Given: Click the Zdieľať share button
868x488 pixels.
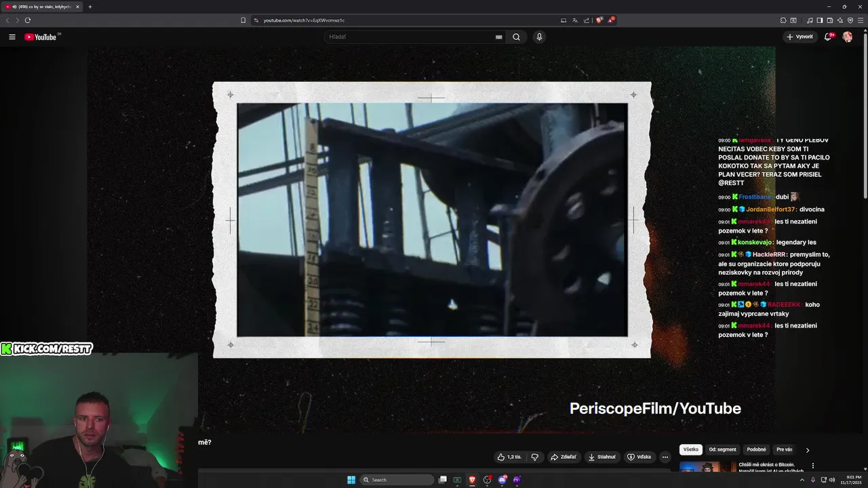Looking at the screenshot, I should click(x=564, y=457).
